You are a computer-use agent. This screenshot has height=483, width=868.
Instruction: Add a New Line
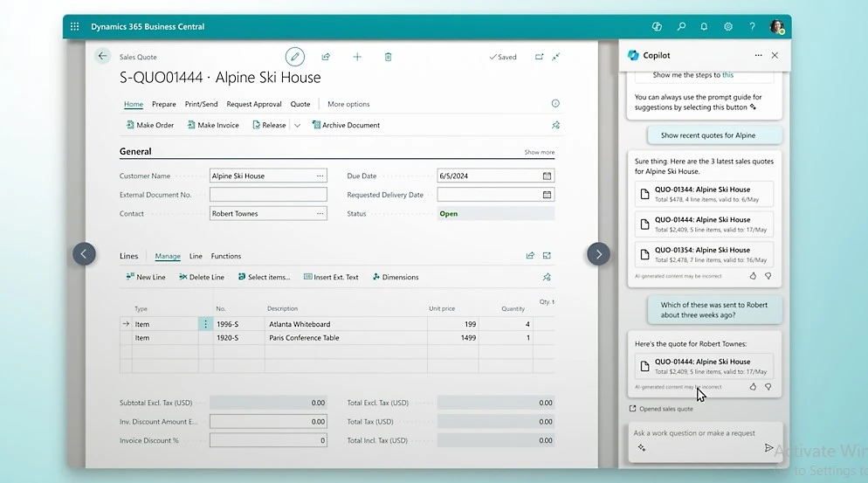(146, 277)
